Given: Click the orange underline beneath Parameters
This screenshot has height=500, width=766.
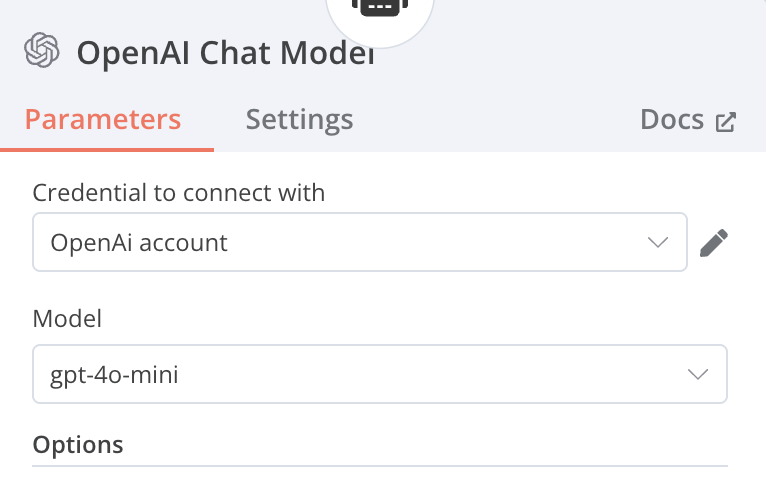Looking at the screenshot, I should point(107,150).
